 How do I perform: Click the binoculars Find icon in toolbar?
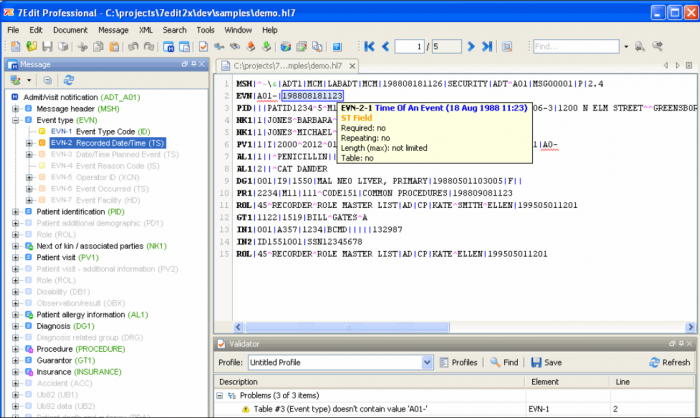click(x=235, y=46)
